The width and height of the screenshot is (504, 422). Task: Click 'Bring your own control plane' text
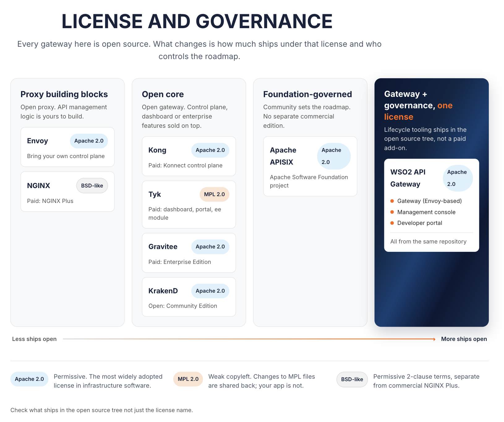(x=66, y=156)
